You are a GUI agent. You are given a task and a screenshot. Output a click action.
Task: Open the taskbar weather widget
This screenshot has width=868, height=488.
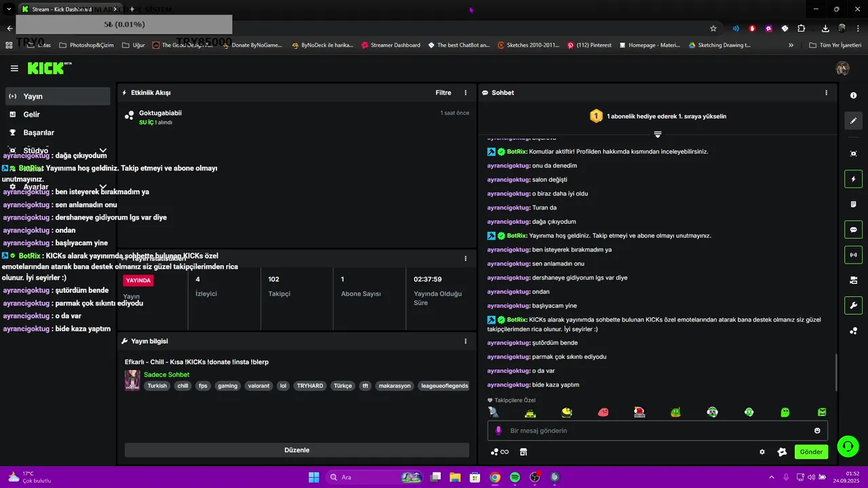pyautogui.click(x=28, y=477)
